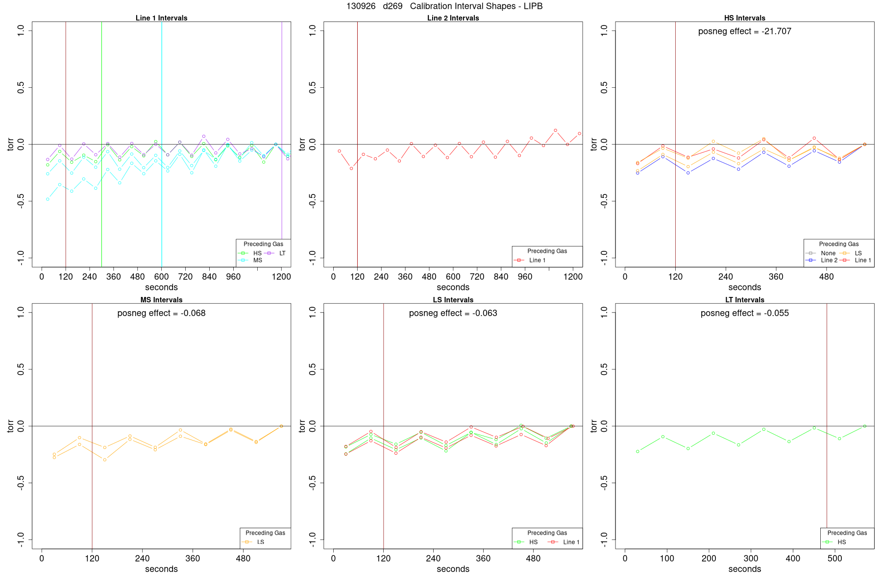Click the purple LT marker in Line 1 legend
The image size is (882, 588).
coord(269,253)
